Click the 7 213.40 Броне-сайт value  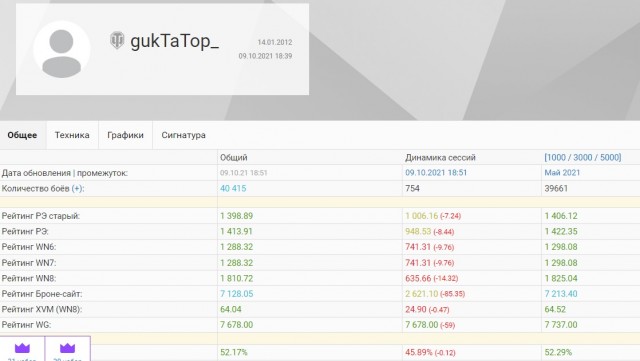pyautogui.click(x=561, y=294)
